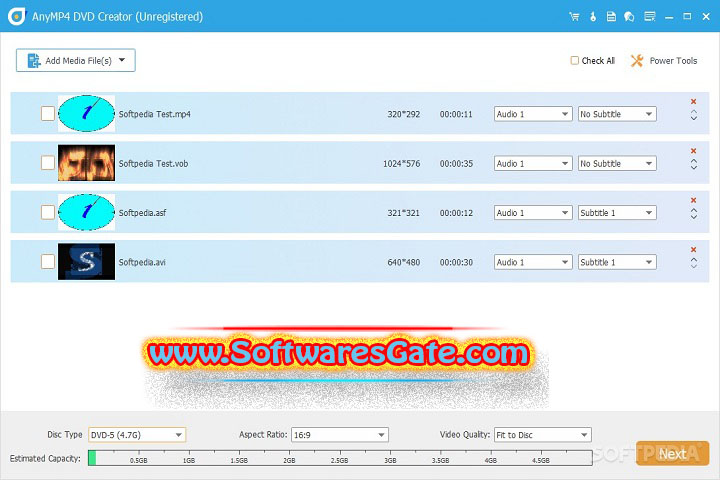
Task: Click resolution value 640*480
Action: pos(404,262)
